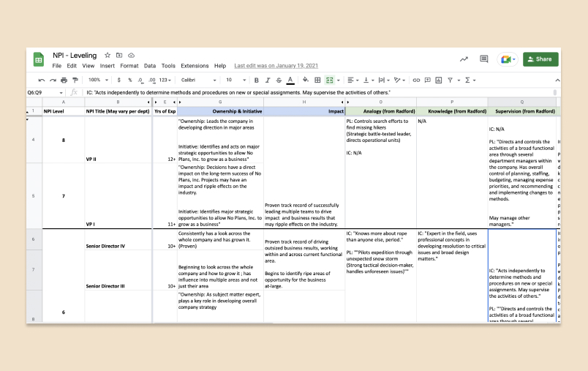The image size is (588, 371).
Task: Create a filter
Action: click(x=450, y=80)
